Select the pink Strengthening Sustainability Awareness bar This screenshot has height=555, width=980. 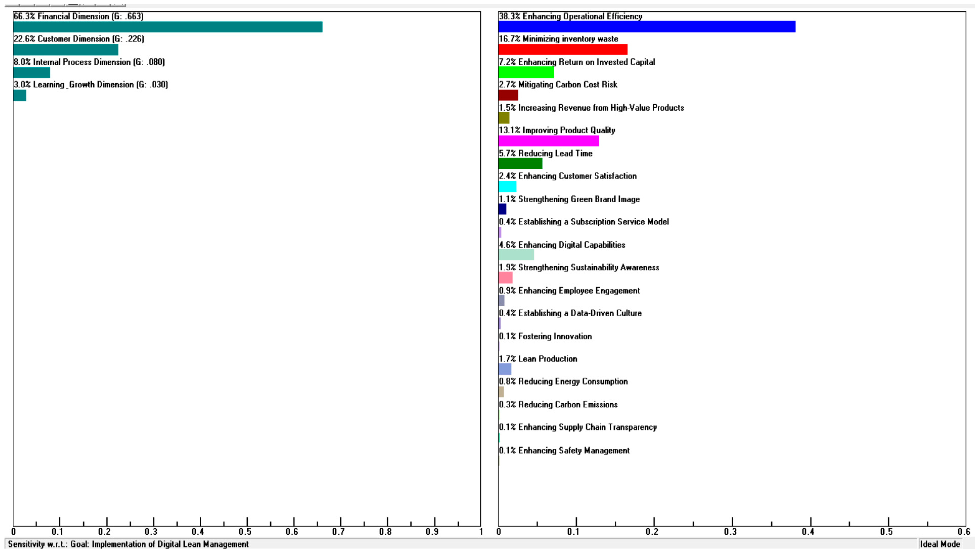point(505,278)
